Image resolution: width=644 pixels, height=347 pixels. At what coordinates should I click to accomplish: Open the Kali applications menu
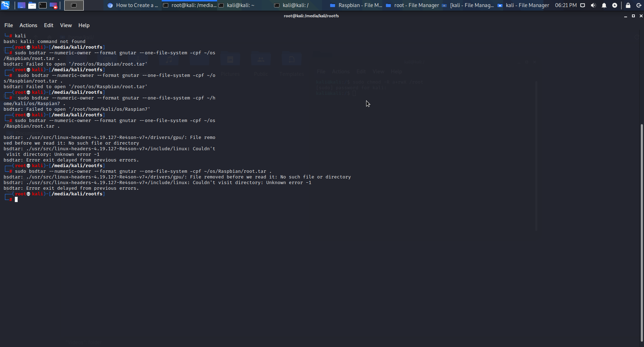pyautogui.click(x=5, y=5)
